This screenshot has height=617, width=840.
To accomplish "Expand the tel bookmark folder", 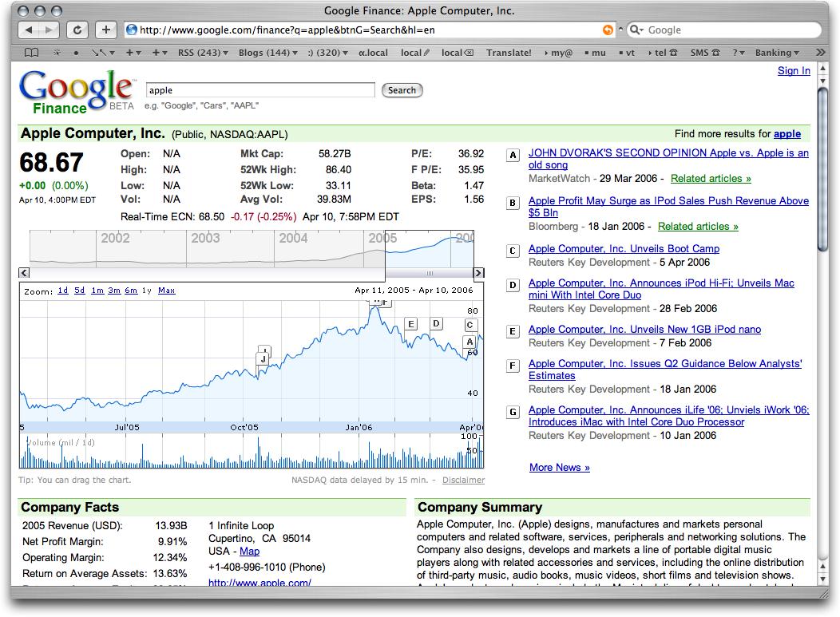I will (663, 53).
